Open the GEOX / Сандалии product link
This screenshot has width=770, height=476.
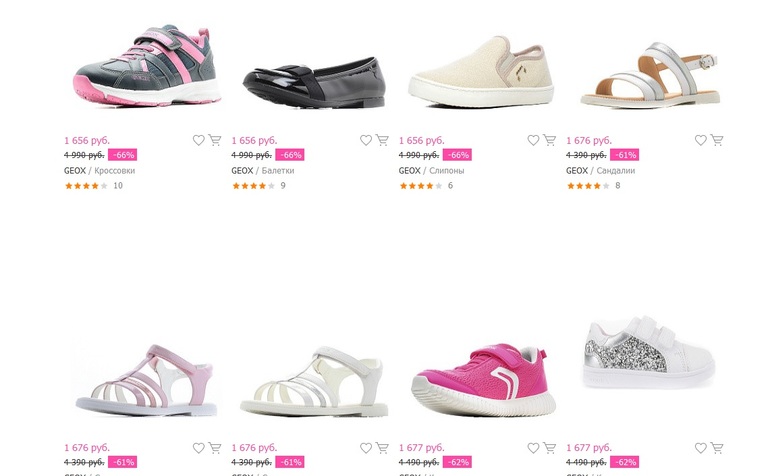click(x=600, y=171)
